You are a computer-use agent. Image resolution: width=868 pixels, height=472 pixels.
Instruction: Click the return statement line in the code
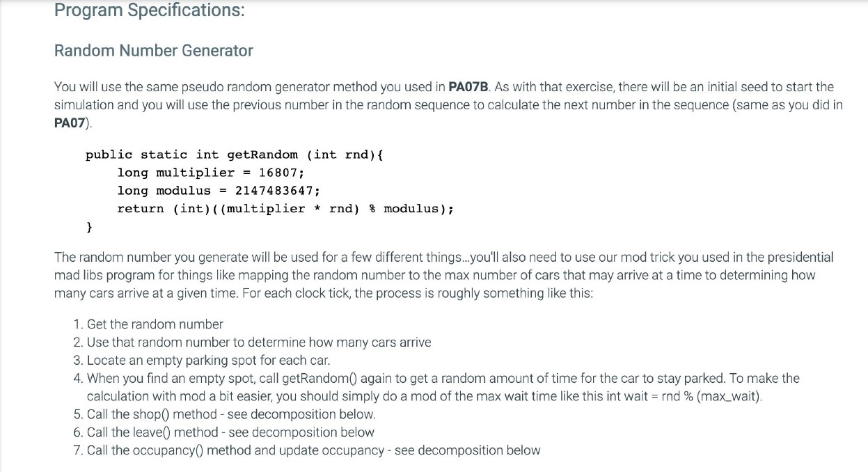285,209
